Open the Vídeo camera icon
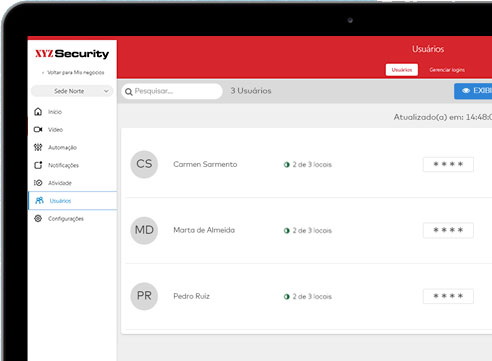This screenshot has width=492, height=361. click(38, 129)
